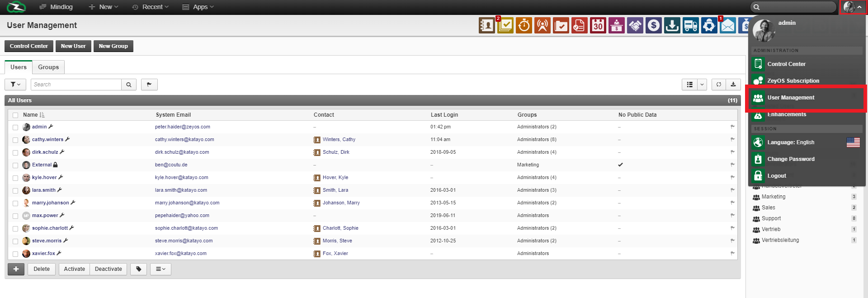
Task: Open the stopwatch time tracking icon
Action: click(524, 26)
